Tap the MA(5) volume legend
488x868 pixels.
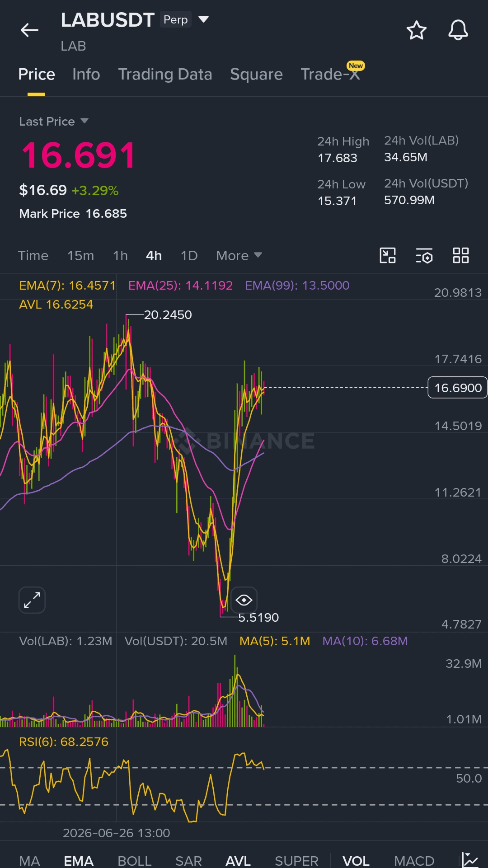pyautogui.click(x=275, y=641)
